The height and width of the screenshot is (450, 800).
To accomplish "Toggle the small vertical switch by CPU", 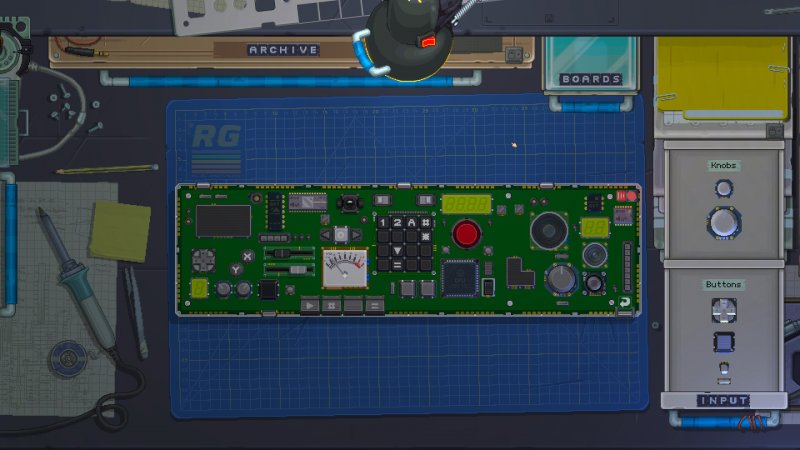I will coord(488,287).
